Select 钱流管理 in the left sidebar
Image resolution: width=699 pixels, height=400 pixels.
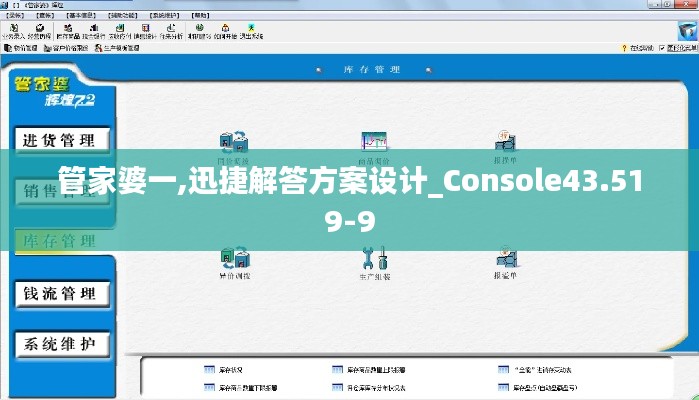[x=59, y=293]
